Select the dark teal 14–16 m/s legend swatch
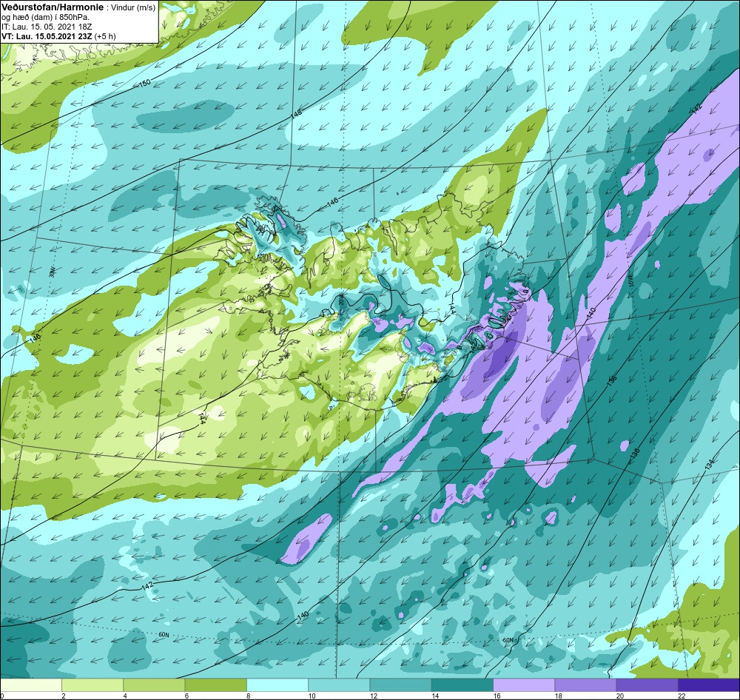The image size is (740, 700). click(x=462, y=684)
